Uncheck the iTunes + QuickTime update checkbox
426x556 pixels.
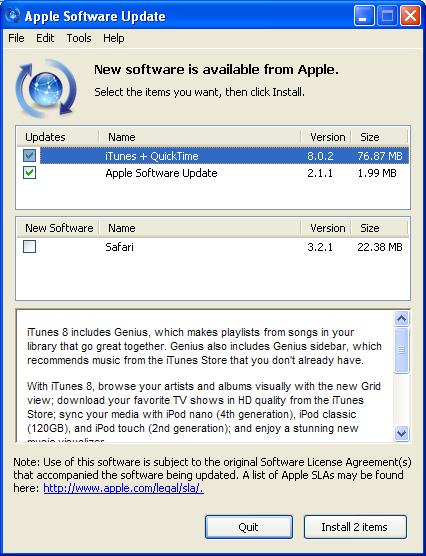click(29, 155)
